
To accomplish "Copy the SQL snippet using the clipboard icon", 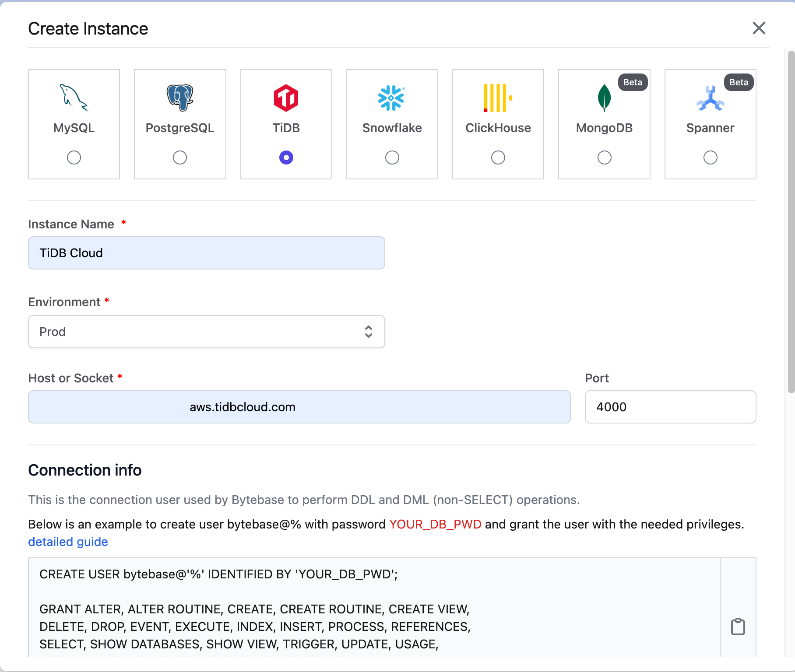I will pyautogui.click(x=739, y=626).
